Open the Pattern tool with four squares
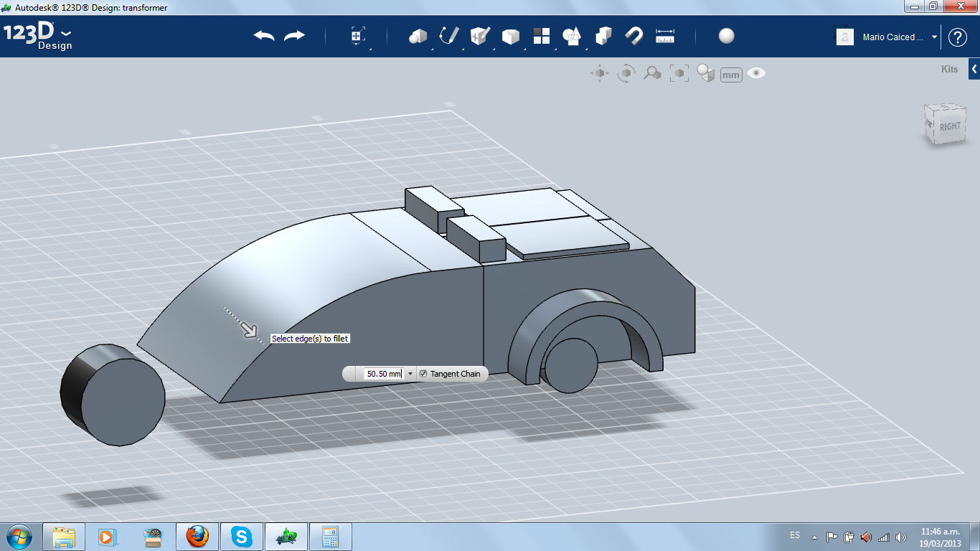980x551 pixels. click(x=541, y=36)
